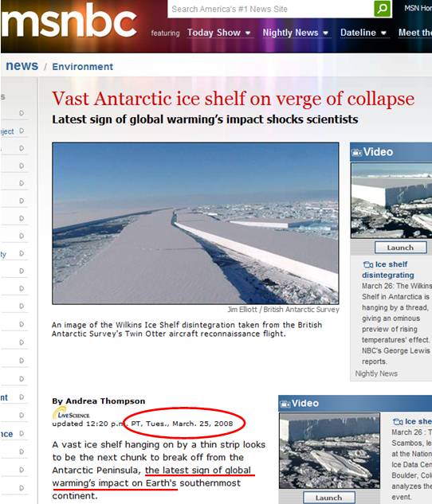Open the Nightly News menu item
432x504 pixels.
(290, 33)
